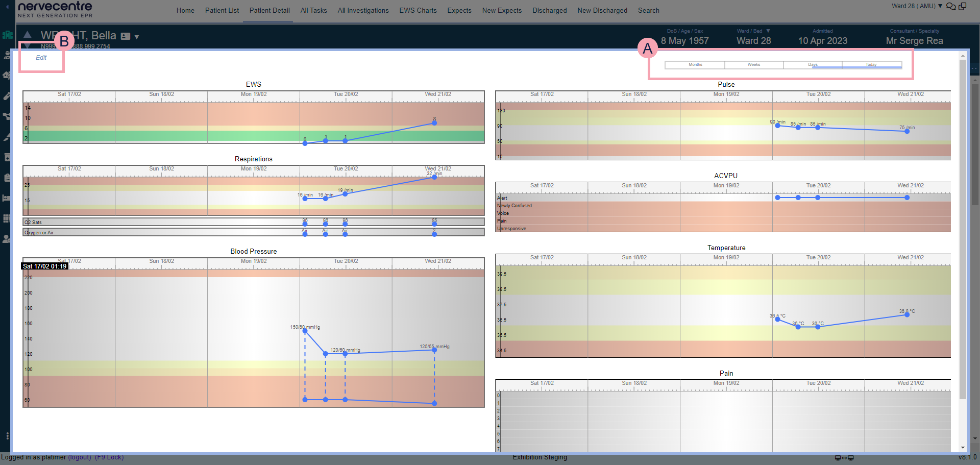Switch timeline range to Weeks
This screenshot has width=980, height=465.
click(754, 65)
